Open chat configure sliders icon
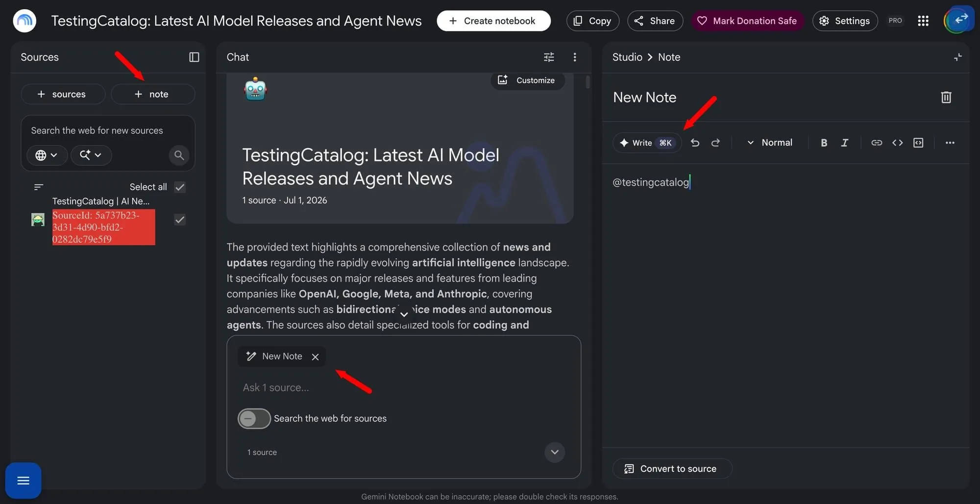980x504 pixels. coord(549,57)
